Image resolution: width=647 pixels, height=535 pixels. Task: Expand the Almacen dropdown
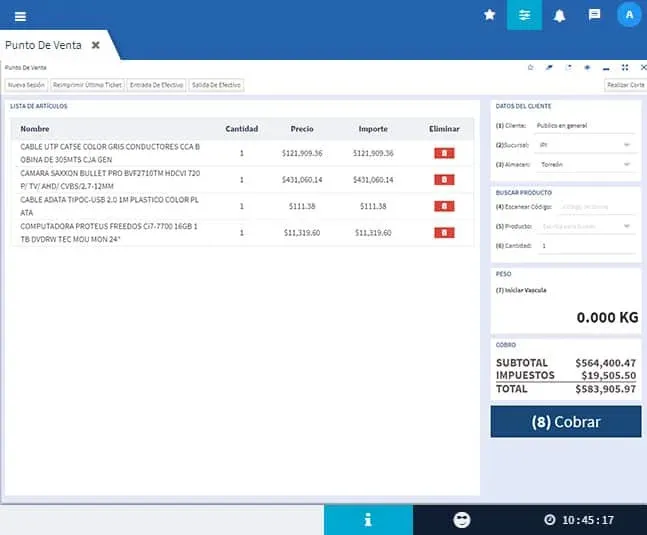point(585,163)
